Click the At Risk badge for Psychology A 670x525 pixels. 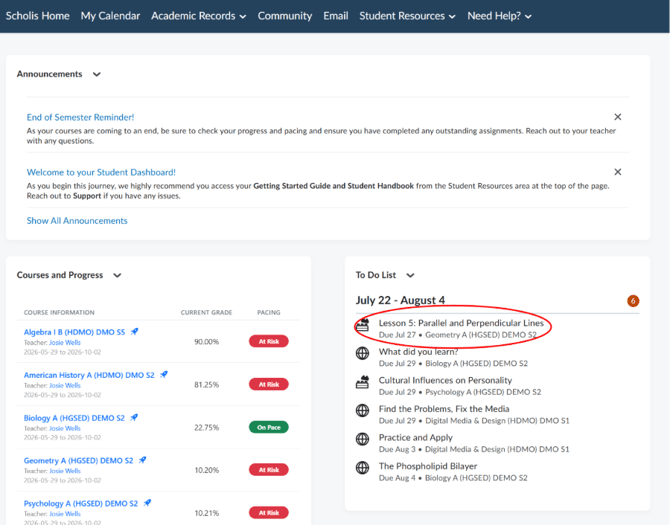(269, 513)
